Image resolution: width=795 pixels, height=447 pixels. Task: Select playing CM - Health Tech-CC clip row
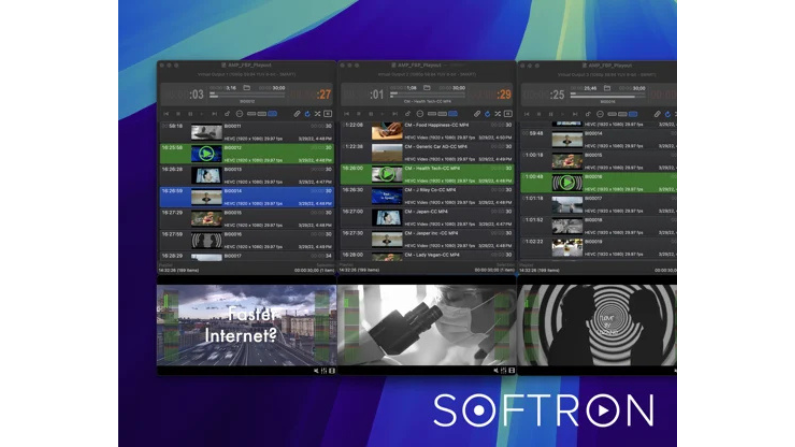click(427, 174)
